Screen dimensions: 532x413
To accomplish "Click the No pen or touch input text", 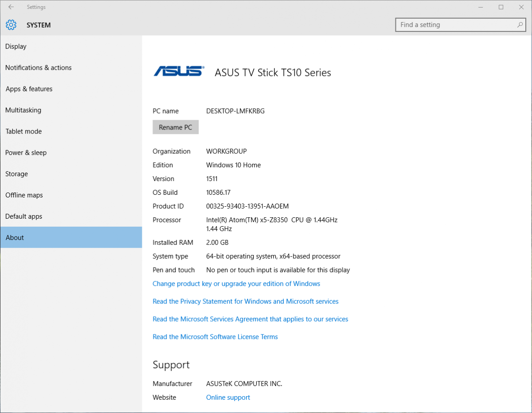I will tap(278, 270).
